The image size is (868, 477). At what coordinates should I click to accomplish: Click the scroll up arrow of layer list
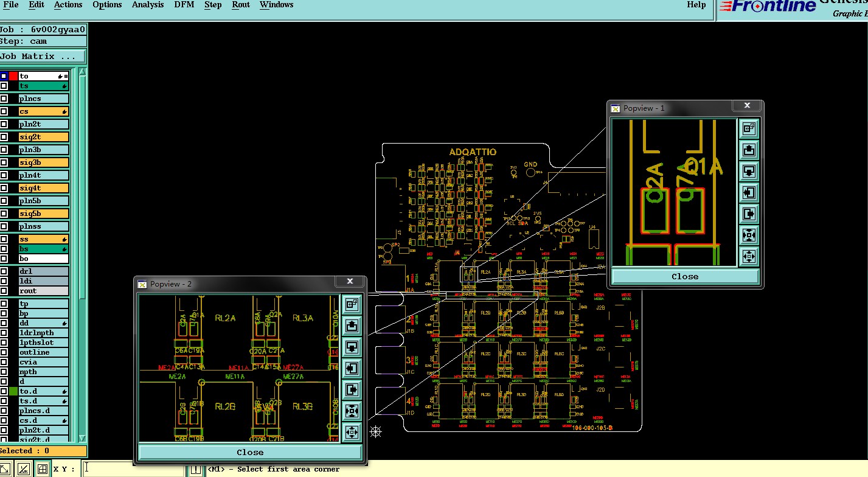point(83,72)
